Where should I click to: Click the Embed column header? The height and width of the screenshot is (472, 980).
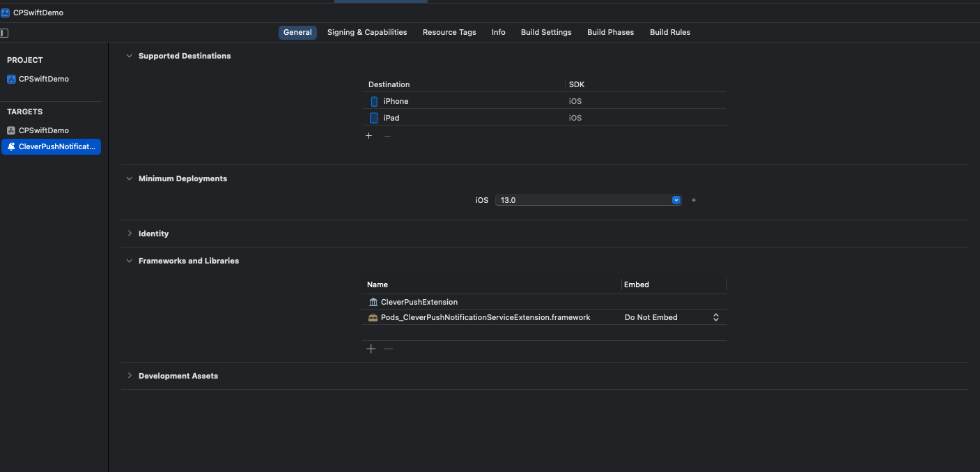[x=637, y=284]
